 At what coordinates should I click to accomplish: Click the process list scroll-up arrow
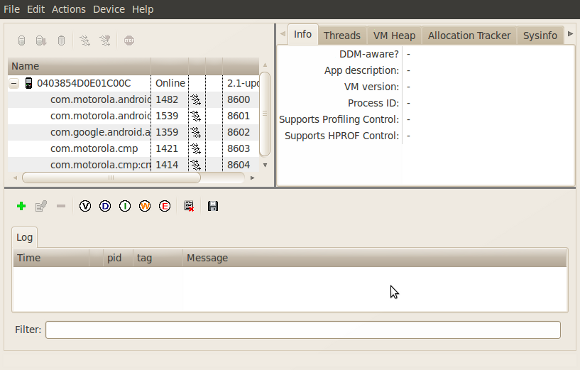[265, 65]
